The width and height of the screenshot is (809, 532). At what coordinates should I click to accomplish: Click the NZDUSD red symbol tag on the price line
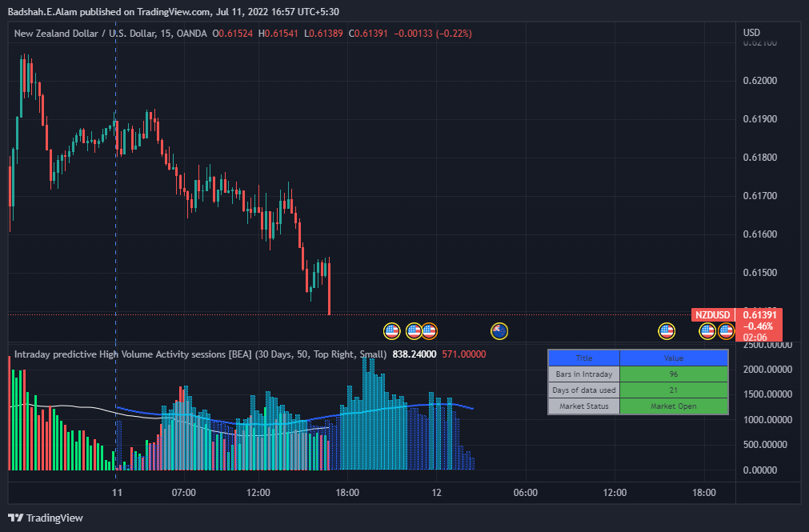712,314
